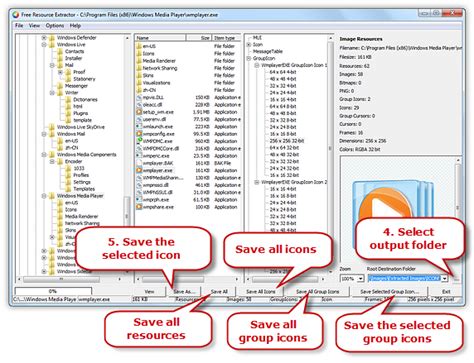
Task: Select the WMPDMCCore.dll file row
Action: [188, 148]
